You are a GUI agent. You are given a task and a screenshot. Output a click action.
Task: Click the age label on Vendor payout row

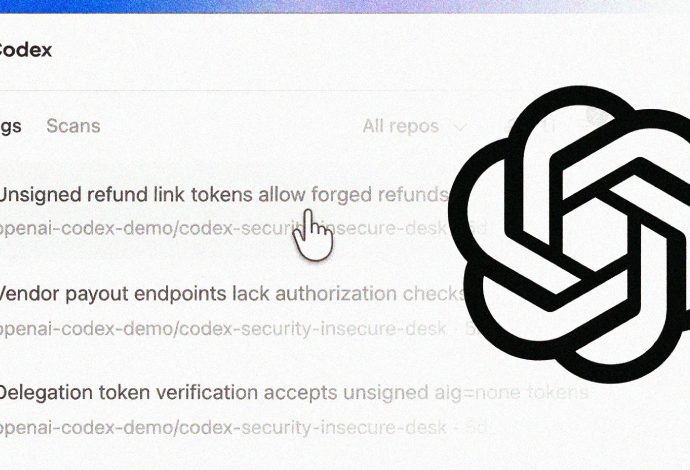pos(471,329)
